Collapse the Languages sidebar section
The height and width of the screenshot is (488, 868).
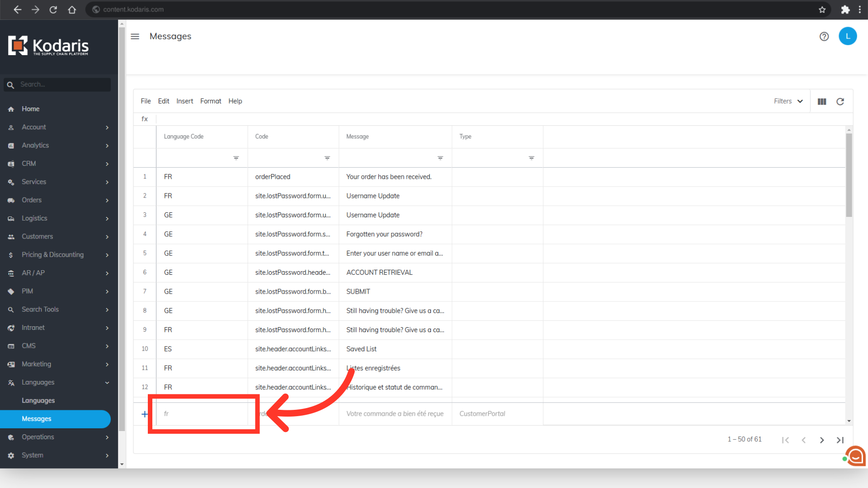click(x=107, y=383)
